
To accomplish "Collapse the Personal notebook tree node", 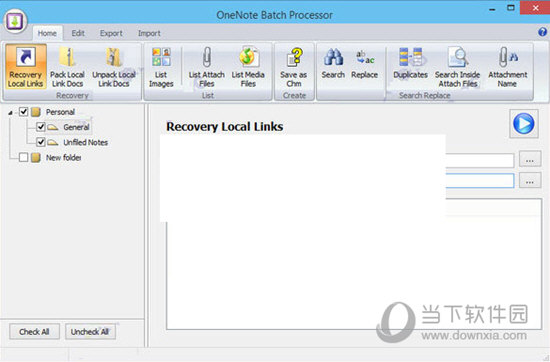I will click(11, 113).
